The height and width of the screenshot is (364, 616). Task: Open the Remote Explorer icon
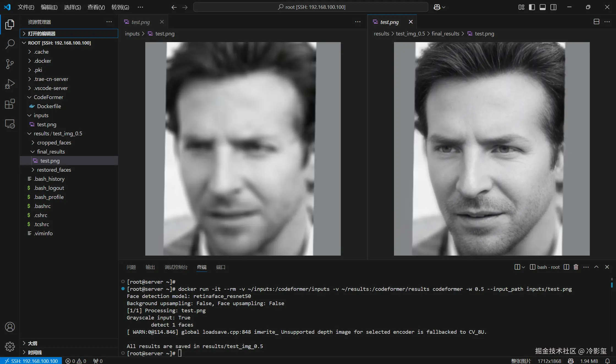pos(10,124)
